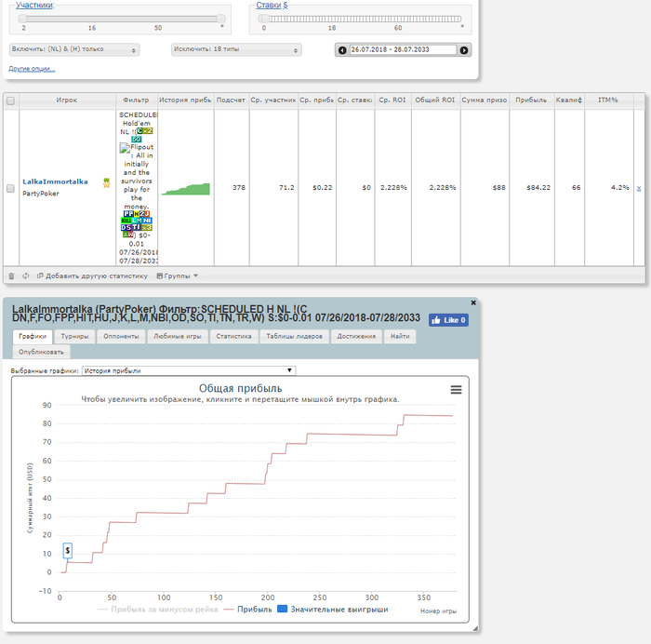Image resolution: width=651 pixels, height=644 pixels.
Task: Click the left handle of Участники slider
Action: pos(22,19)
